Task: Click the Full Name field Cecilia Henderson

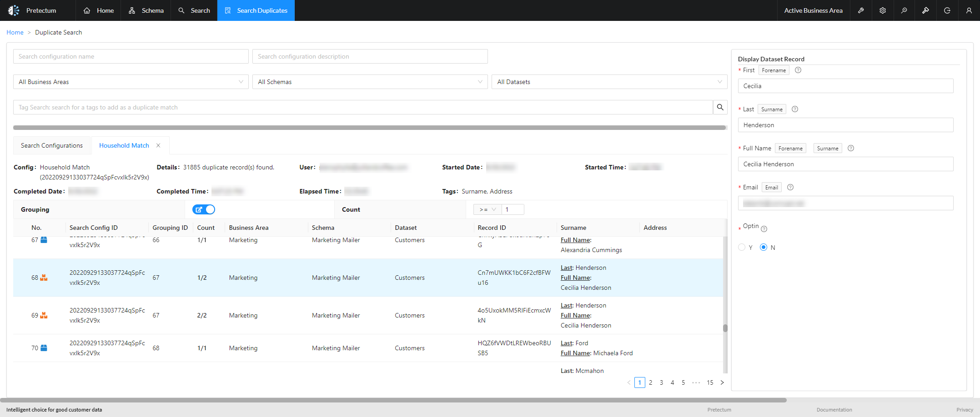Action: point(846,164)
